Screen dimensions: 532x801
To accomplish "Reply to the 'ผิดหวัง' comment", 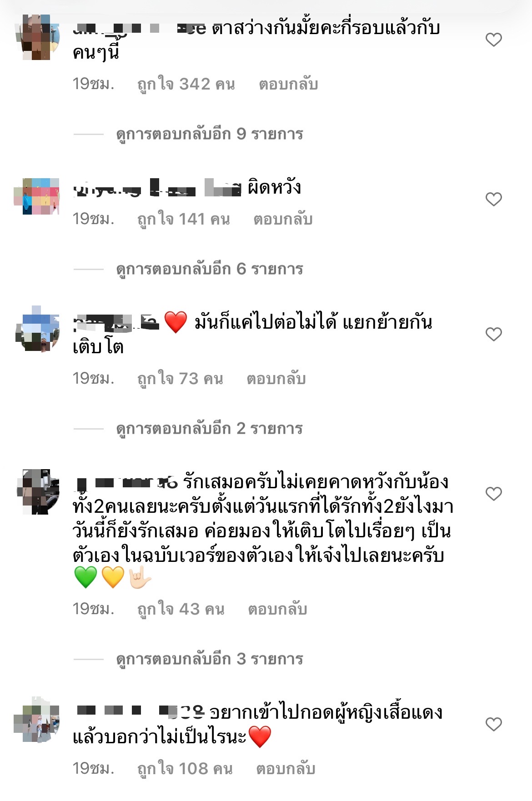I will coord(283,219).
